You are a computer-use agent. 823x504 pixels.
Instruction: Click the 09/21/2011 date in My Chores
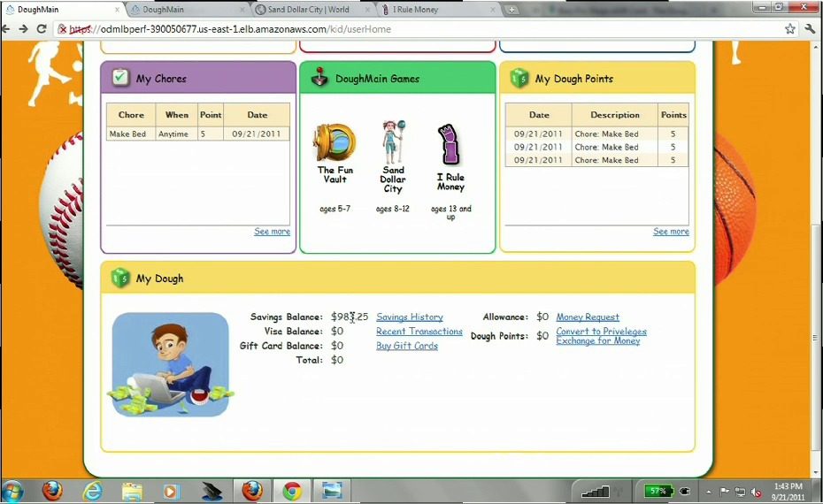(x=256, y=134)
